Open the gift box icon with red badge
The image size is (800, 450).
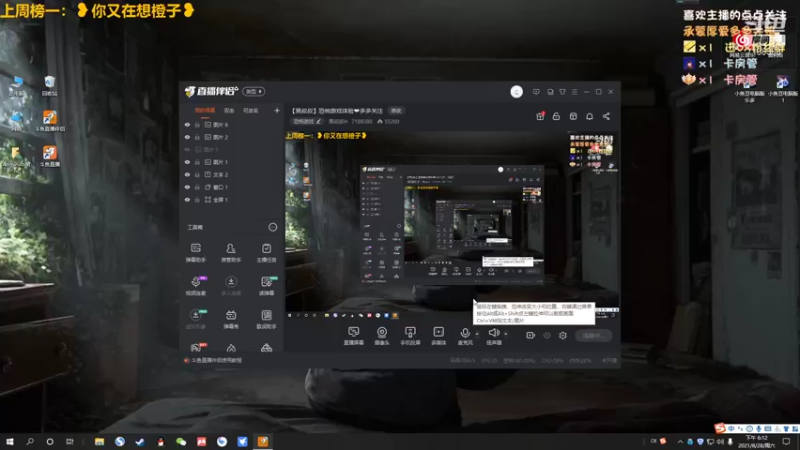[540, 116]
